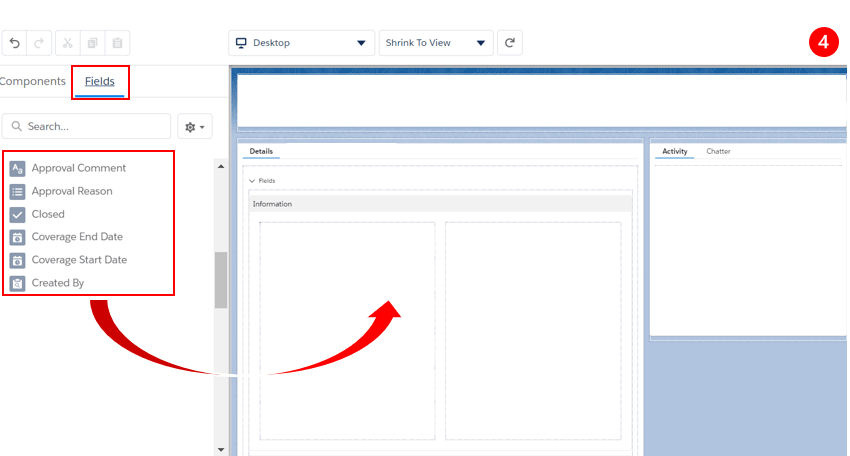
Task: Select the Created By field label
Action: tap(58, 283)
